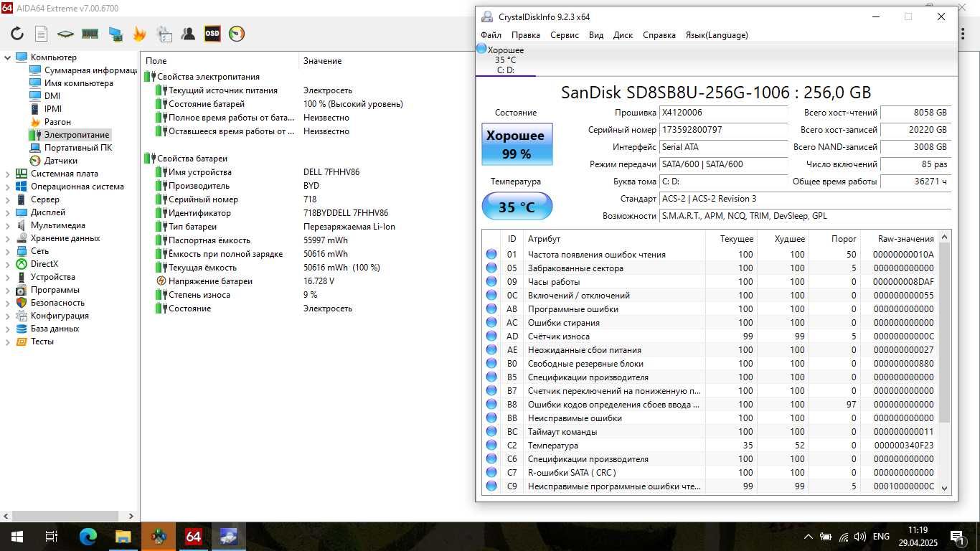
Task: Open Microsoft Edge from the taskbar
Action: point(88,537)
